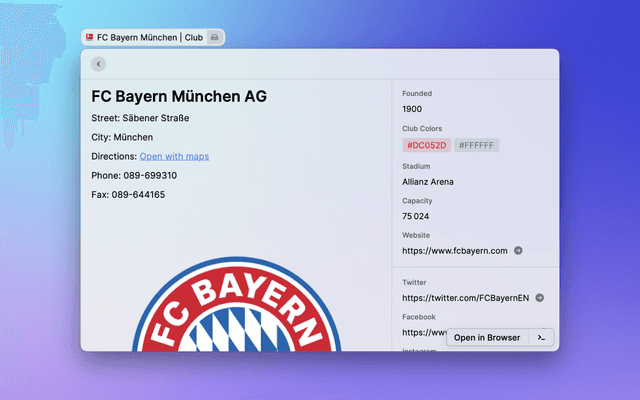Open the website arrow icon next to fcbayern.com
The height and width of the screenshot is (400, 640).
[x=518, y=251]
